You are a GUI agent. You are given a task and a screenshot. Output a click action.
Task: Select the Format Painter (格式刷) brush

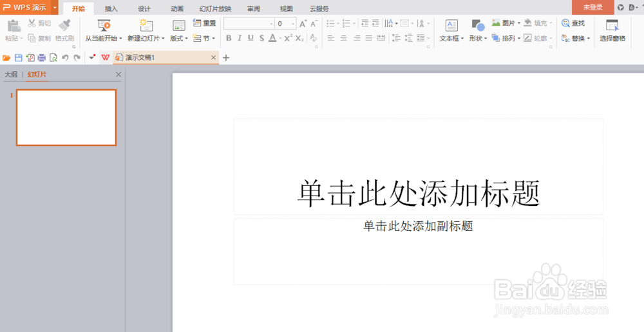tap(64, 26)
